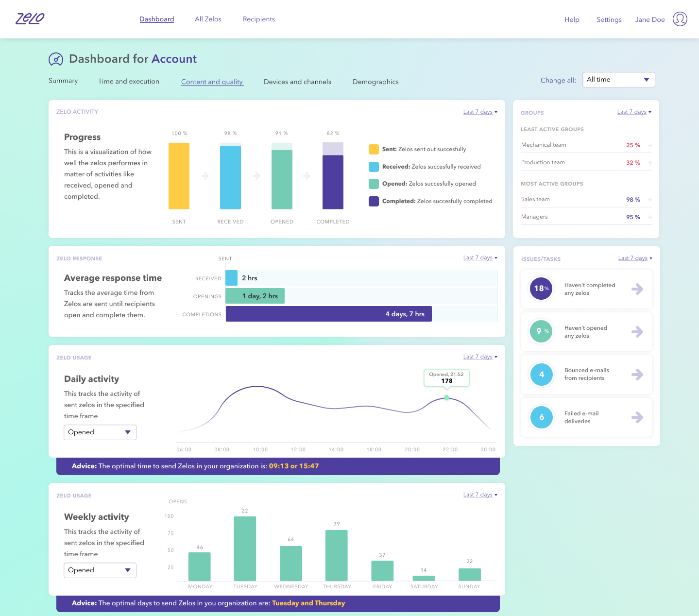The image size is (699, 616).
Task: Click the Zelo logo
Action: coord(30,18)
